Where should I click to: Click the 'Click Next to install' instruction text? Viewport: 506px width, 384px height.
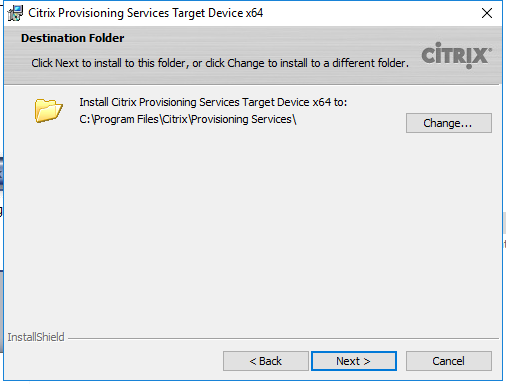pyautogui.click(x=220, y=63)
